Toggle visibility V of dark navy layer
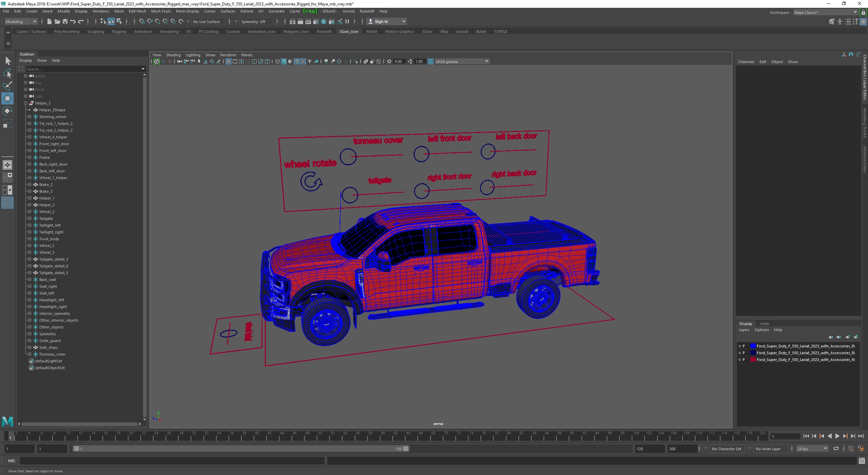Viewport: 868px width, 475px height. [x=739, y=353]
